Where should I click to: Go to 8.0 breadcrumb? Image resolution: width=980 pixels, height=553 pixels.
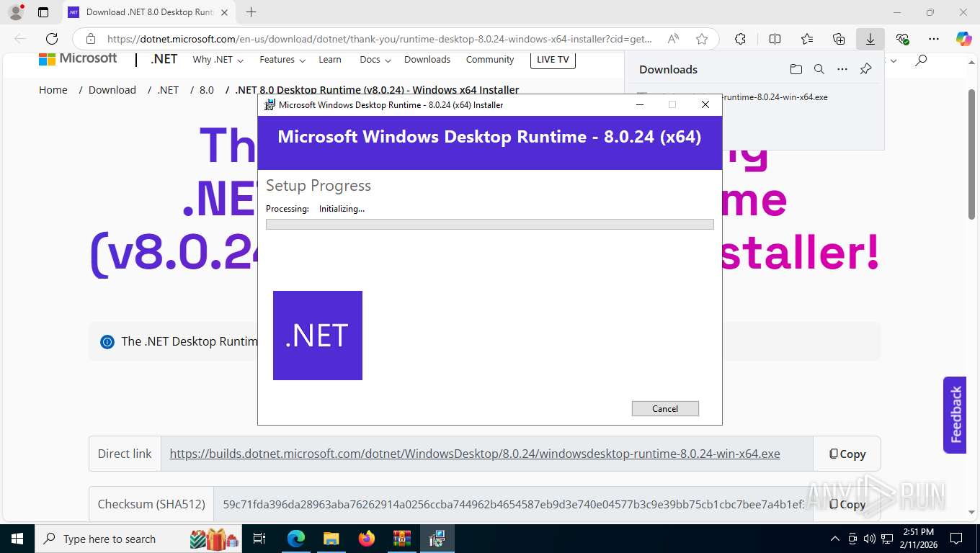tap(207, 90)
